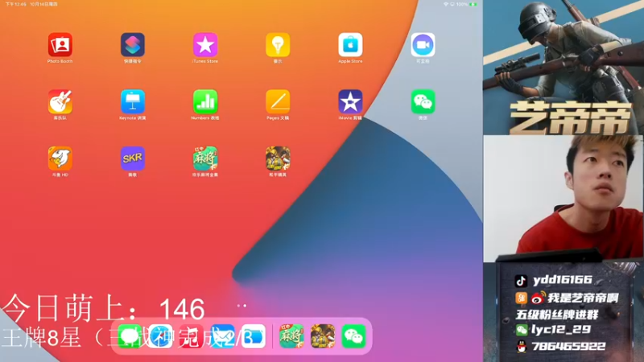Screen dimensions: 644x362
Task: Open the iTunes Store app
Action: [x=205, y=44]
